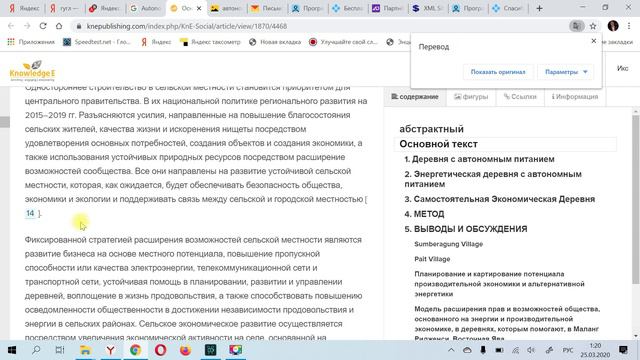Open File Explorer from the taskbar
Screen dimensions: 640x360
point(85,350)
